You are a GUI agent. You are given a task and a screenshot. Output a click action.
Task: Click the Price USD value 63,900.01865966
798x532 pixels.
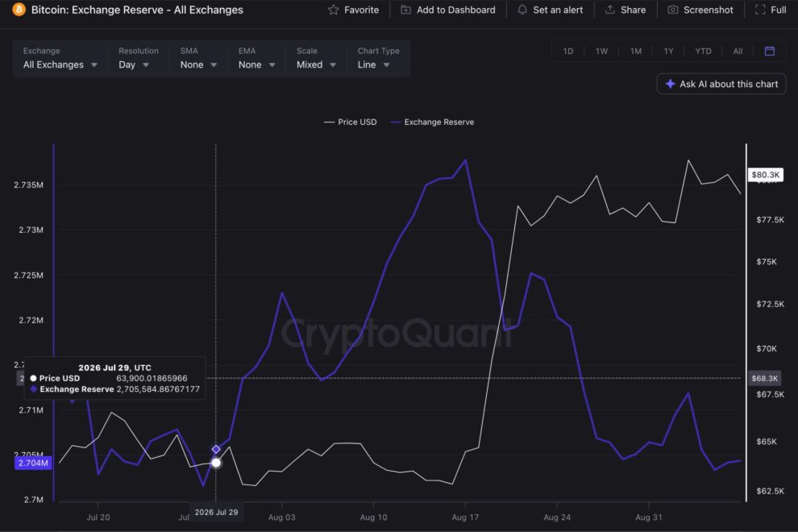pyautogui.click(x=152, y=378)
